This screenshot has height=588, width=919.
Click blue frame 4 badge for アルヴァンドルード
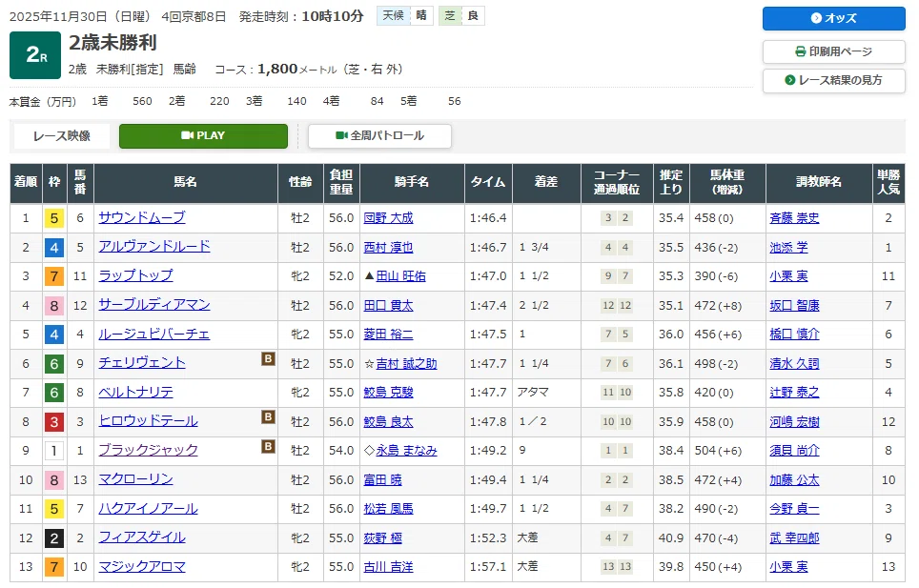click(54, 248)
